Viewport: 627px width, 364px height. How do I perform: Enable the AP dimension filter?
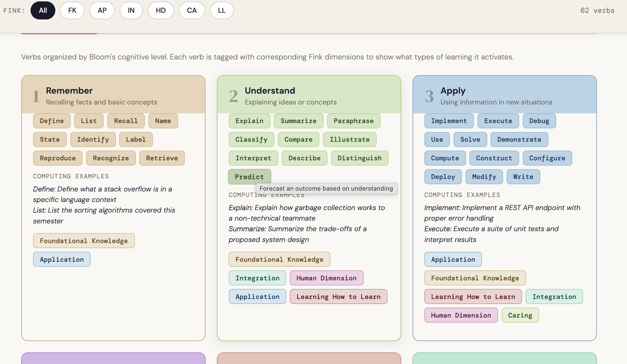pos(102,10)
